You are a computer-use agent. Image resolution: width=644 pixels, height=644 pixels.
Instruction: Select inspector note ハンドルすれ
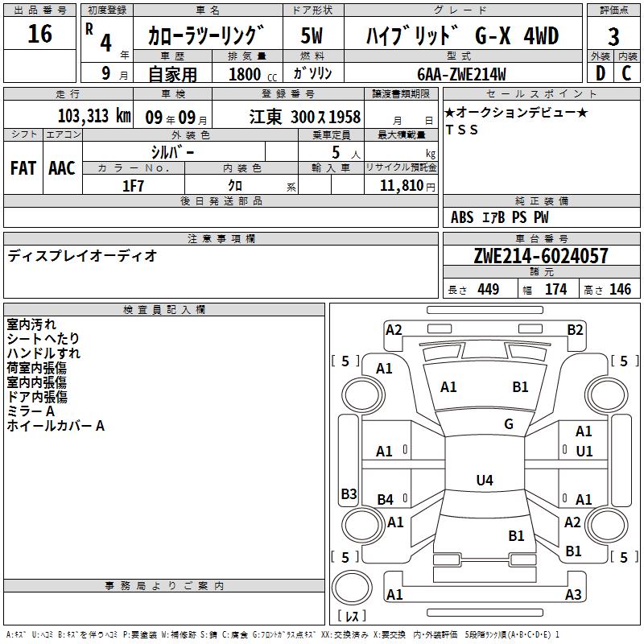[x=43, y=353]
